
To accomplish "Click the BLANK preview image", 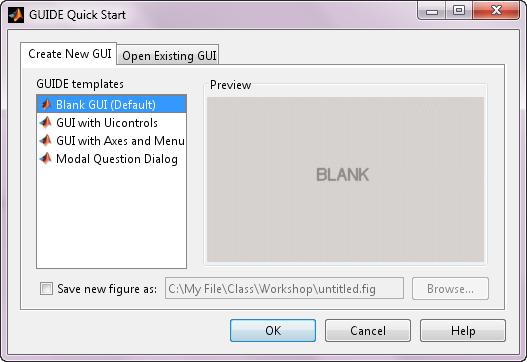I will pyautogui.click(x=345, y=179).
